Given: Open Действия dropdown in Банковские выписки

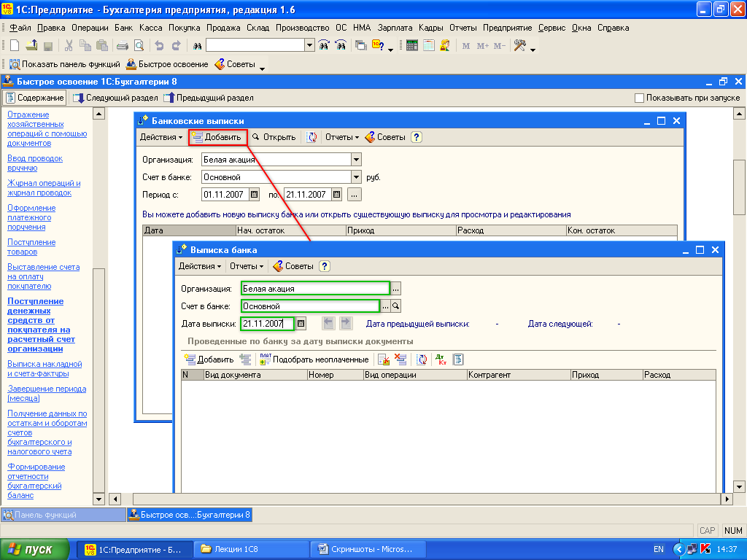Looking at the screenshot, I should 161,137.
